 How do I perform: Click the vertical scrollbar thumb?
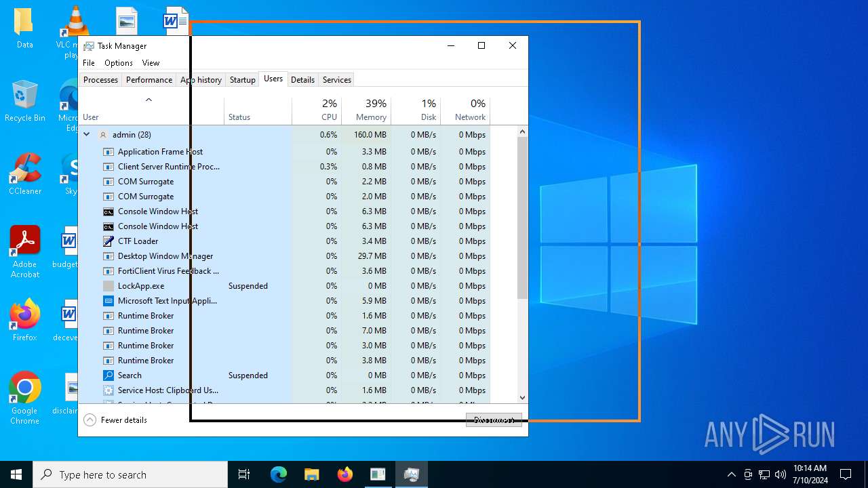(522, 218)
